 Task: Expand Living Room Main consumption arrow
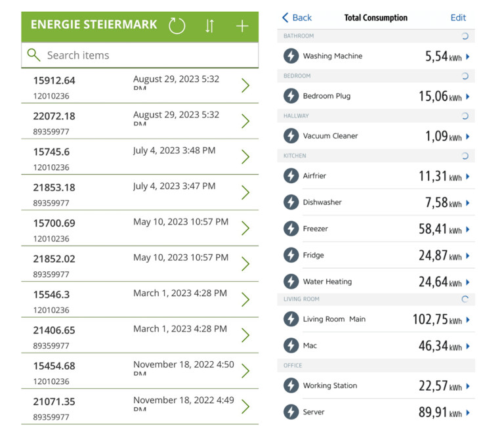click(468, 320)
